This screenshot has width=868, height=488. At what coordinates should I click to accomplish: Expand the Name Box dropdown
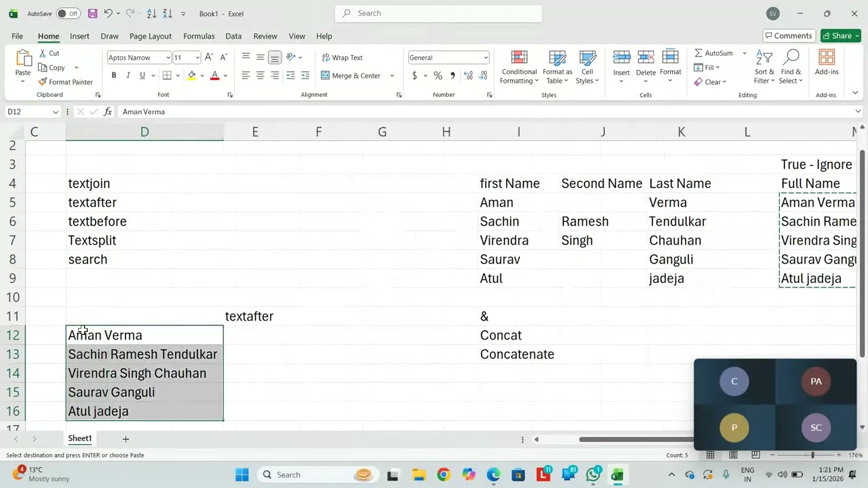pos(56,112)
